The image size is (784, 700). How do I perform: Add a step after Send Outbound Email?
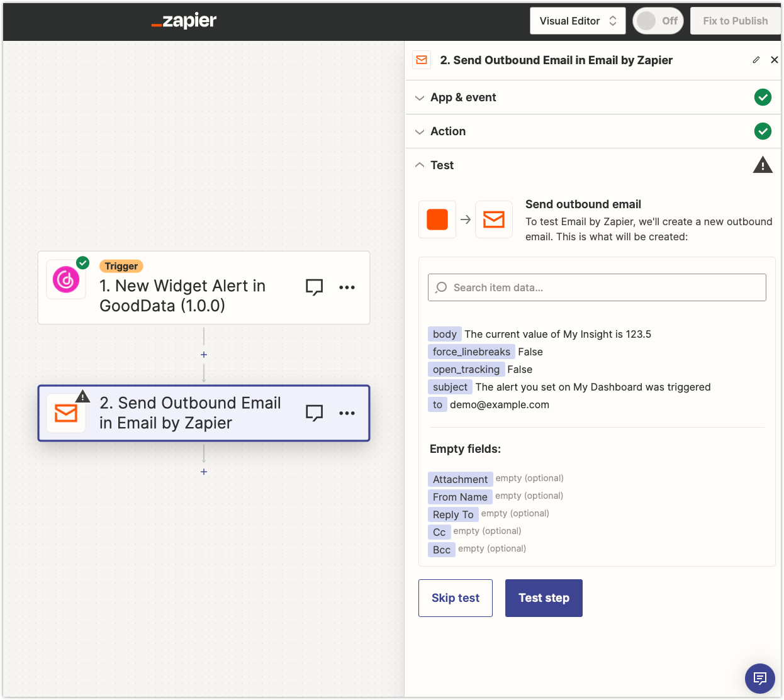[204, 472]
